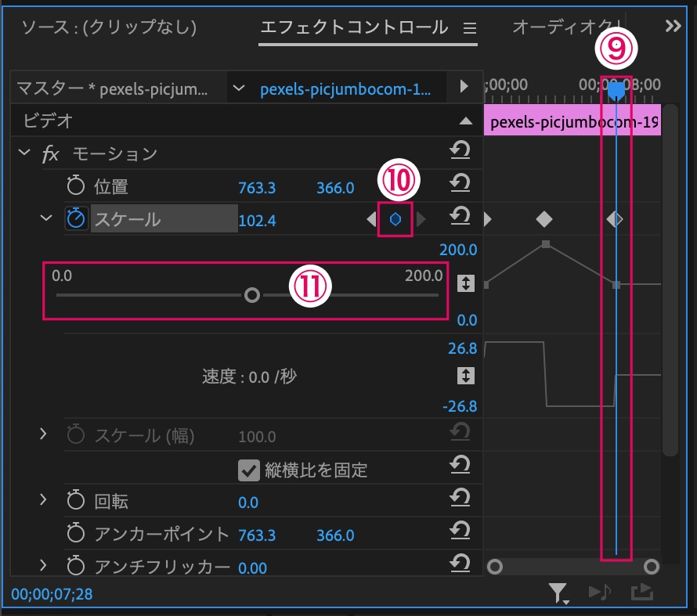Click 位置 X value 763.3
The image size is (697, 616).
(257, 188)
